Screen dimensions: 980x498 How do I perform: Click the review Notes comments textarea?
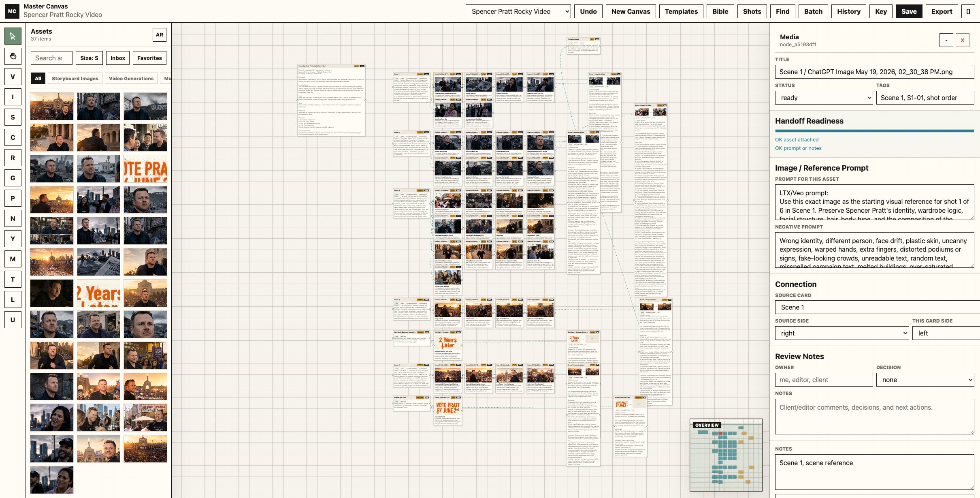(874, 417)
